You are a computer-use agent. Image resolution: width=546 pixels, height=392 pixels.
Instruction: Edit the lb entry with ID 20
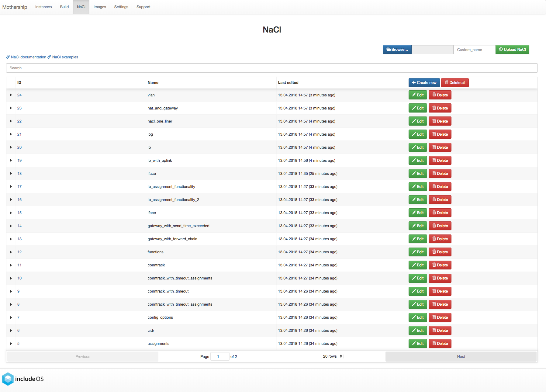[418, 147]
